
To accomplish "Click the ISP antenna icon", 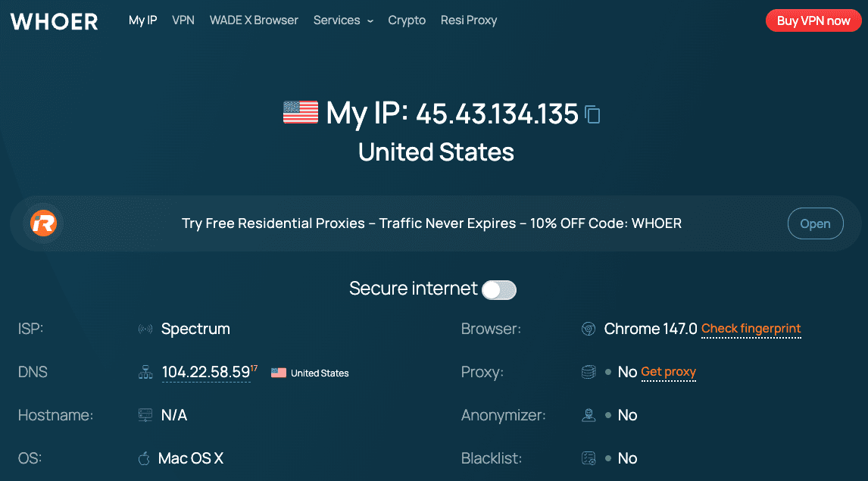I will [145, 329].
